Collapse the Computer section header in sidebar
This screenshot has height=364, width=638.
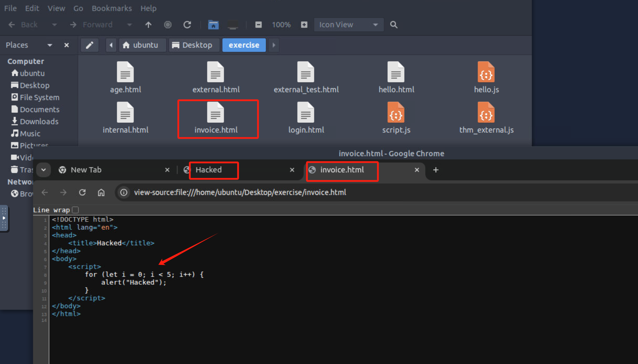[x=26, y=61]
